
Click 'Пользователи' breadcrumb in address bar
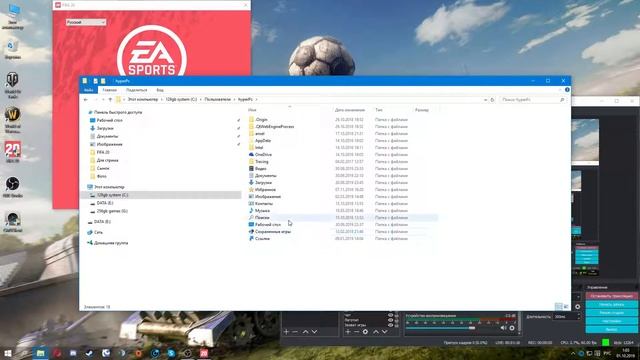(x=218, y=100)
